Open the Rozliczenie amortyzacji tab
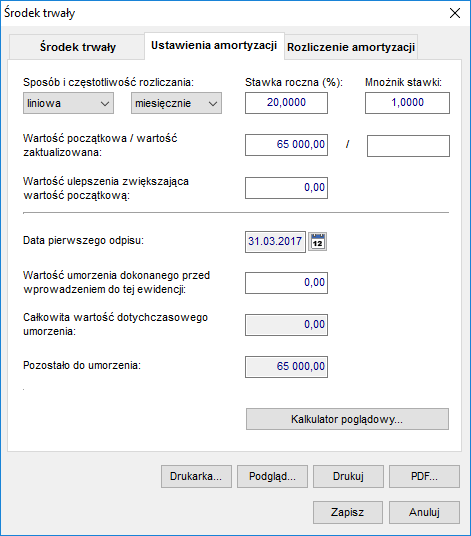This screenshot has width=471, height=536. point(351,47)
